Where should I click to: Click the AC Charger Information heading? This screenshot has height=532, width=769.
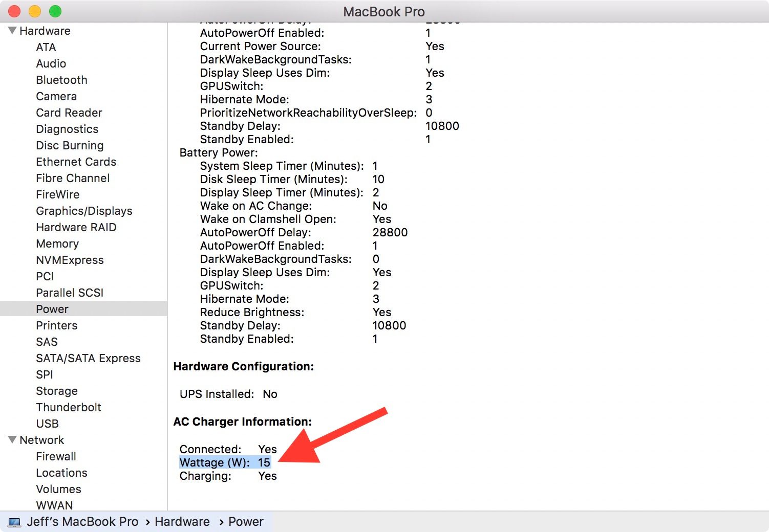point(243,422)
